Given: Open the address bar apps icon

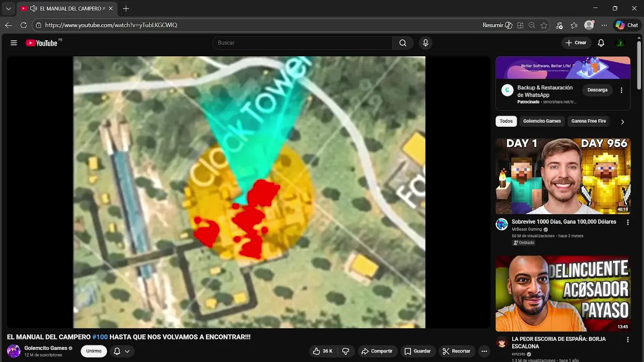Looking at the screenshot, I should pyautogui.click(x=520, y=25).
